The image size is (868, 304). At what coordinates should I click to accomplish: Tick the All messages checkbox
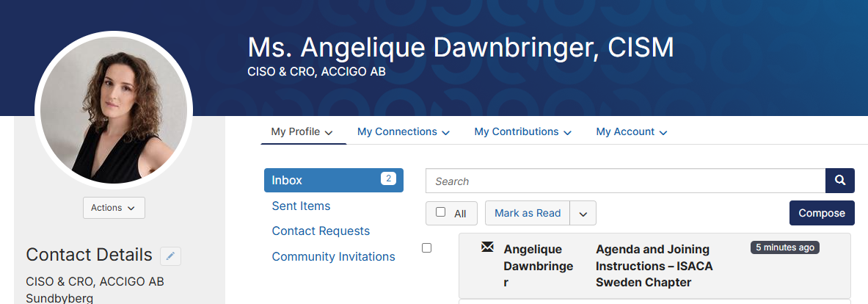click(x=441, y=212)
